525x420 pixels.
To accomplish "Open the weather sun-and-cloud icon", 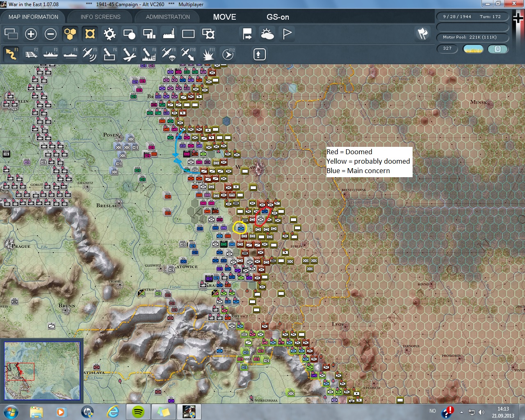I will [x=267, y=34].
